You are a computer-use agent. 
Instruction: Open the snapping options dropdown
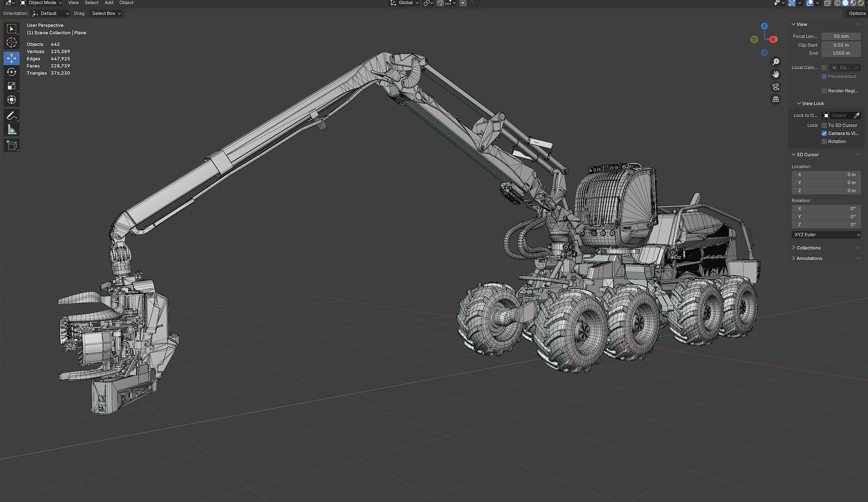[x=450, y=3]
